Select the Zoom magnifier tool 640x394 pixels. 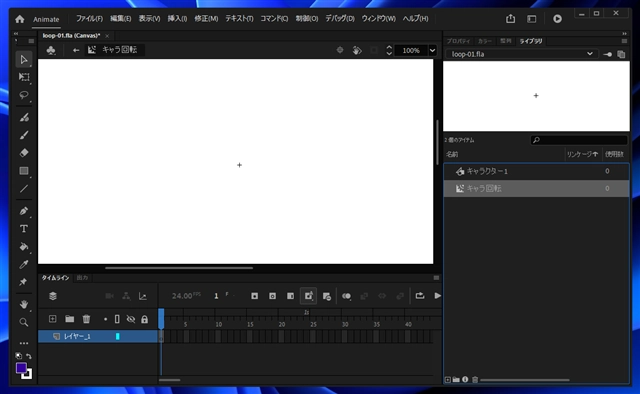tap(24, 322)
